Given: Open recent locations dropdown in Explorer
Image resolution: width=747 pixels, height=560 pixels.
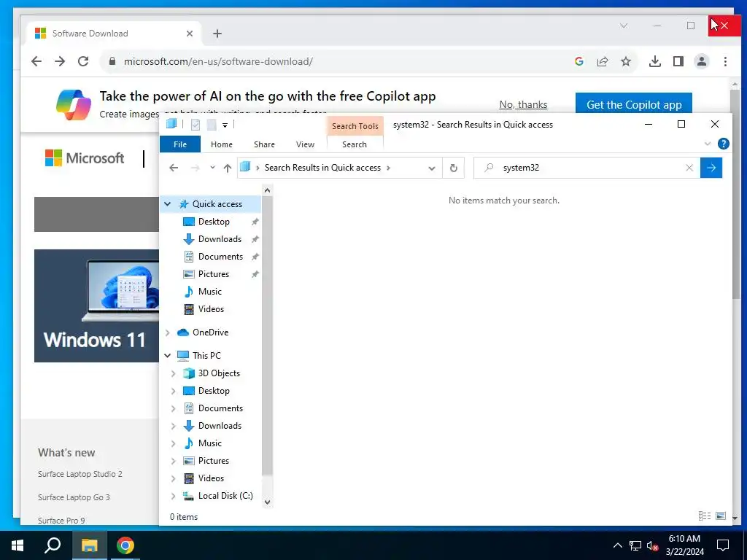Looking at the screenshot, I should click(212, 168).
